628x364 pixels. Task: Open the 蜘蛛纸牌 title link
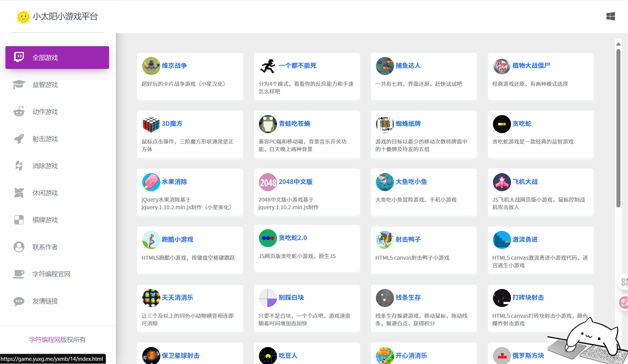click(x=408, y=124)
